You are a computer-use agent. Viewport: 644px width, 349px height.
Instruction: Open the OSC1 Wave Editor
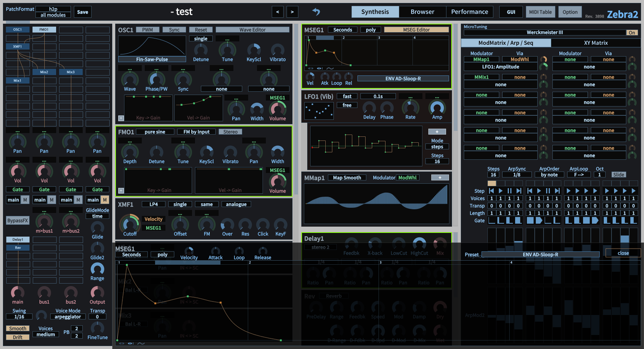click(x=253, y=29)
